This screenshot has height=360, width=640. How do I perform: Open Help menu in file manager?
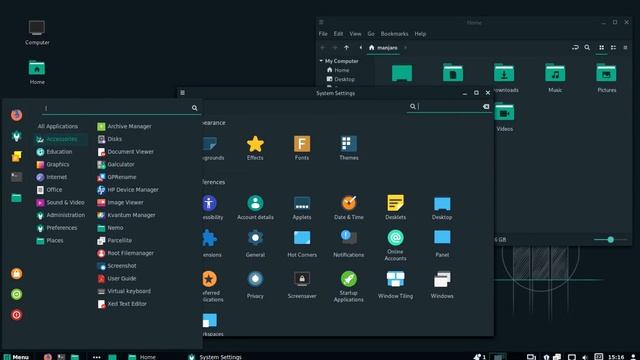coord(420,34)
